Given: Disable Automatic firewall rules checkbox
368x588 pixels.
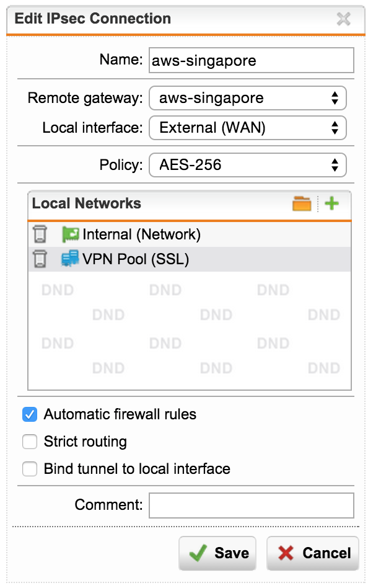Looking at the screenshot, I should pos(30,414).
